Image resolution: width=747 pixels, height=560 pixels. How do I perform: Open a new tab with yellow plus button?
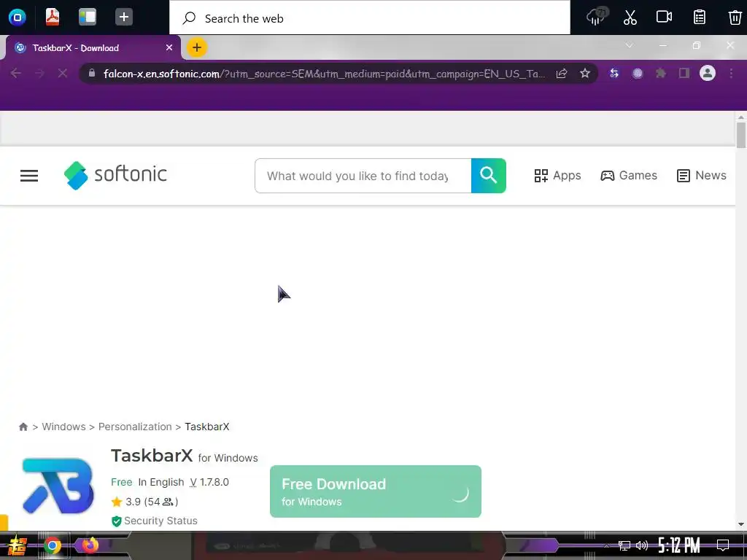click(197, 47)
